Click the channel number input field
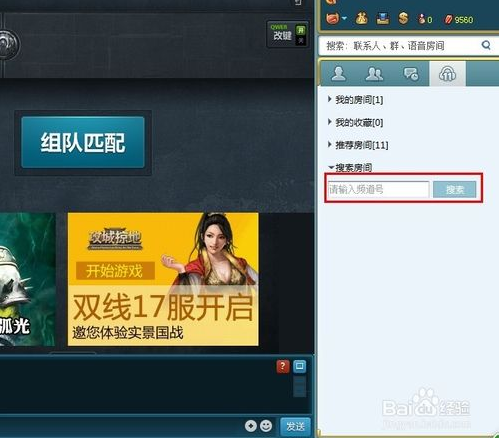Viewport: 500px width, 438px height. tap(378, 189)
